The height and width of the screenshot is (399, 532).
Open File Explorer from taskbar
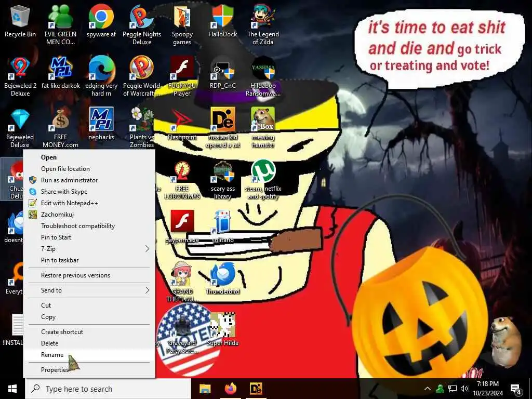tap(205, 389)
